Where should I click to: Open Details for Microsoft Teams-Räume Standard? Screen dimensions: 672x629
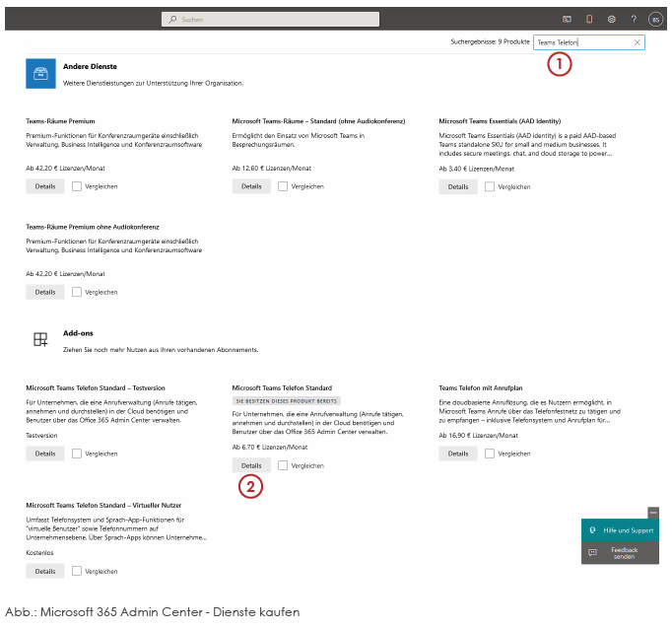251,186
